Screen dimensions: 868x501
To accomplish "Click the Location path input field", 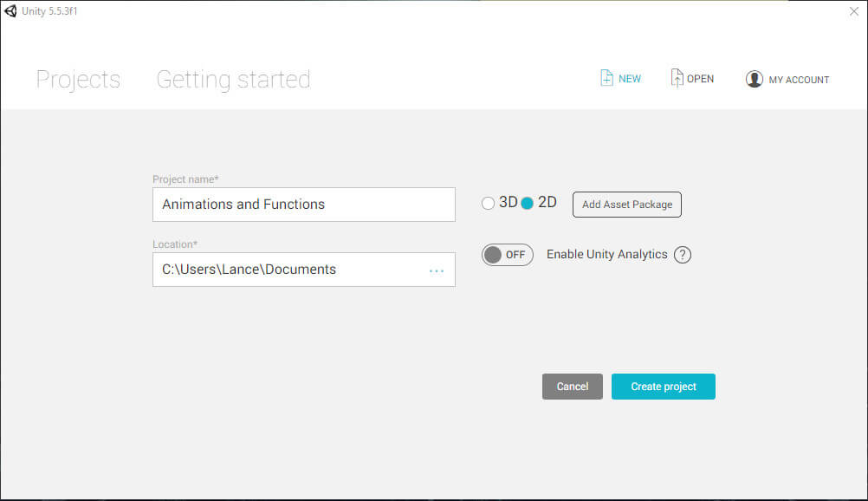I will pyautogui.click(x=304, y=270).
